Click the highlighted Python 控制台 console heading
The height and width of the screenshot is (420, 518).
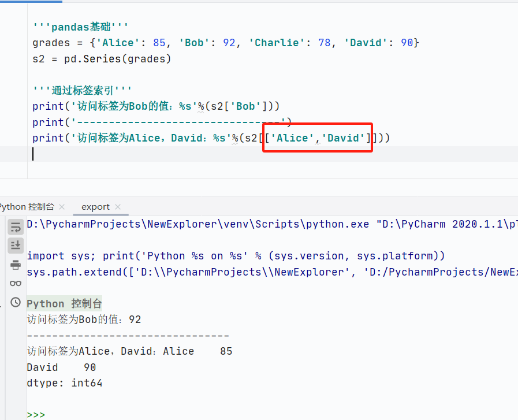[65, 304]
